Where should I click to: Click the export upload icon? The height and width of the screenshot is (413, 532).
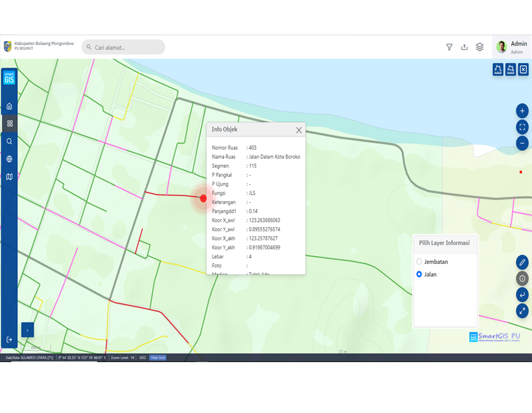[465, 47]
